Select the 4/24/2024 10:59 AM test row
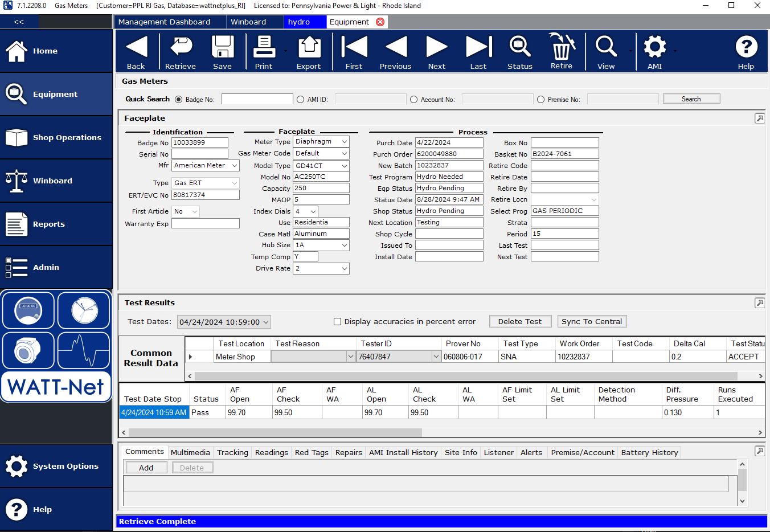This screenshot has height=532, width=770. point(154,412)
